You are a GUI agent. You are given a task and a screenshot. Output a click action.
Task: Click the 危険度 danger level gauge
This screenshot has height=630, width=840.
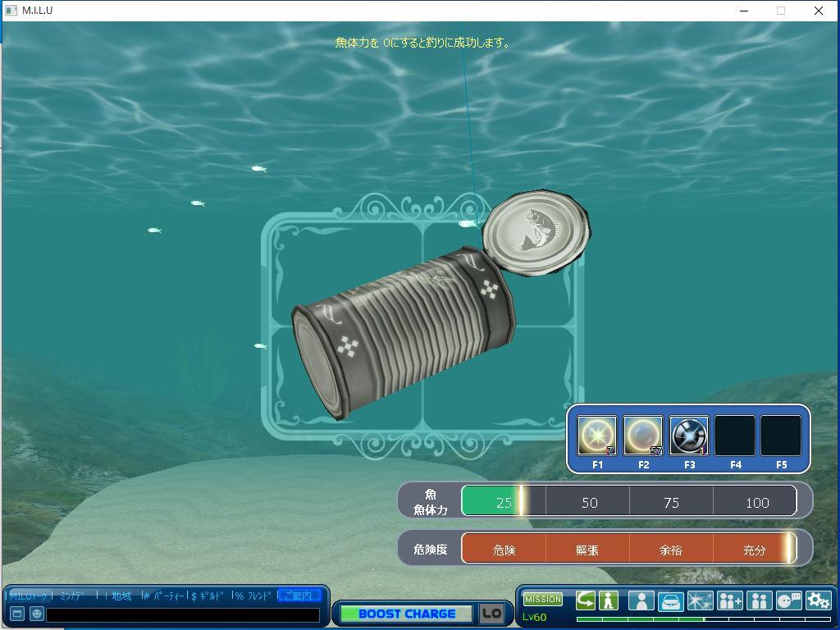[x=629, y=549]
